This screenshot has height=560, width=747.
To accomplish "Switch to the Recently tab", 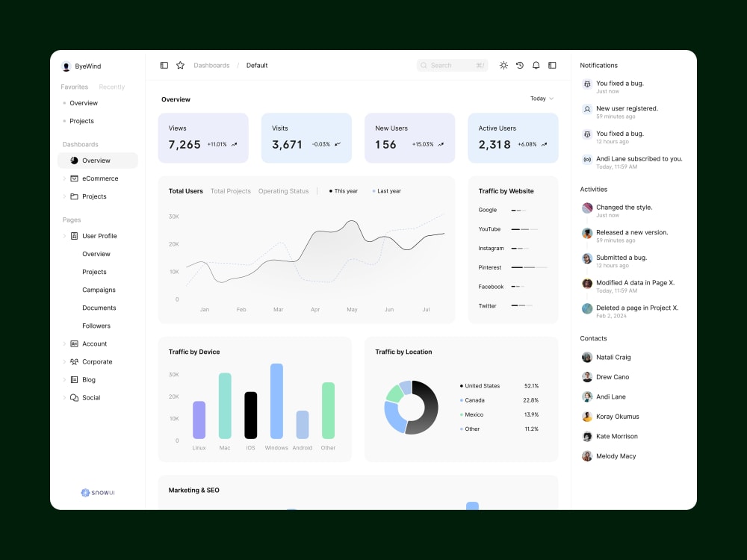I will click(x=112, y=87).
